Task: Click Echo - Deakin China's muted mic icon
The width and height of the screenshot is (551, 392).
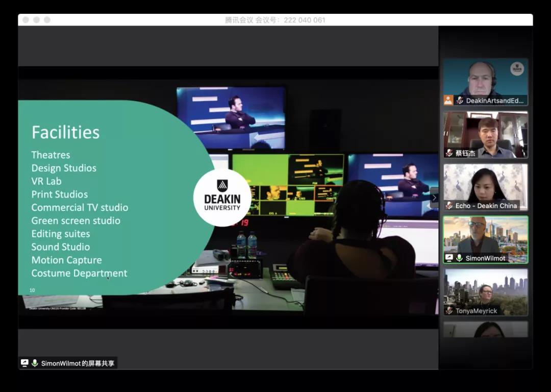Action: (x=449, y=206)
